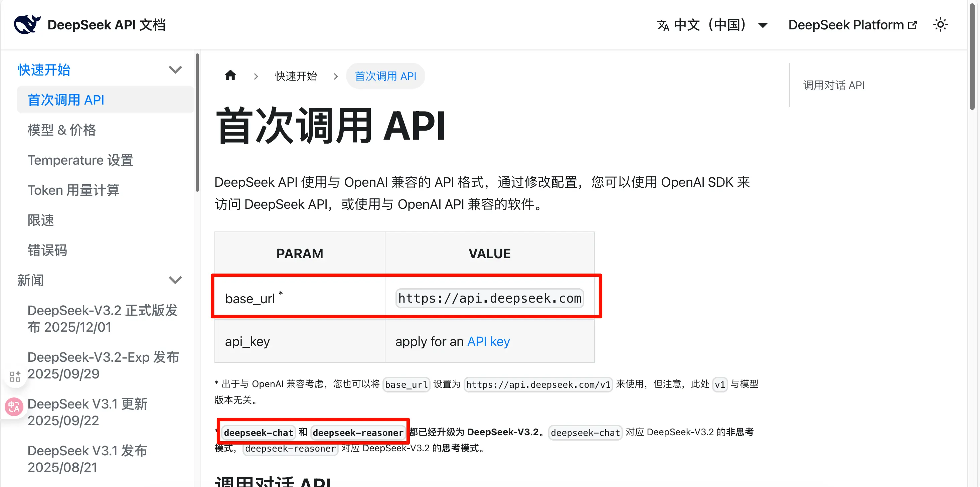
Task: Open DeepSeek-V3.2 正式版发布 news item
Action: tap(103, 318)
